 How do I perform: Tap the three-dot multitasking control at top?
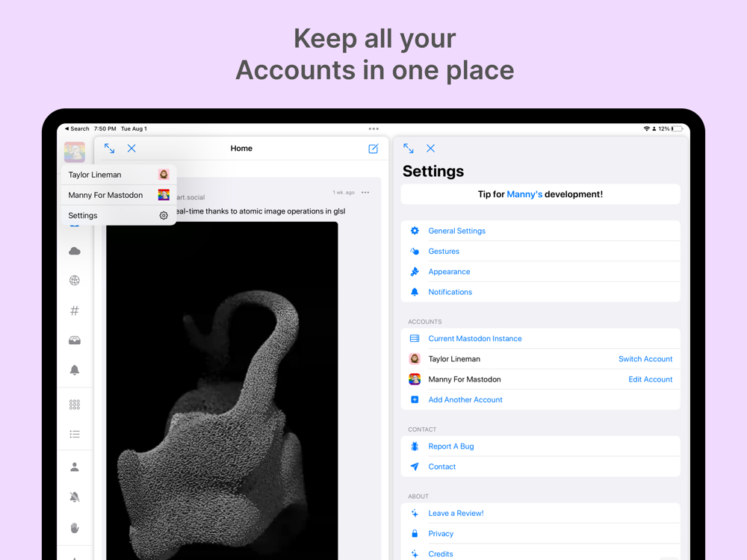pos(373,128)
